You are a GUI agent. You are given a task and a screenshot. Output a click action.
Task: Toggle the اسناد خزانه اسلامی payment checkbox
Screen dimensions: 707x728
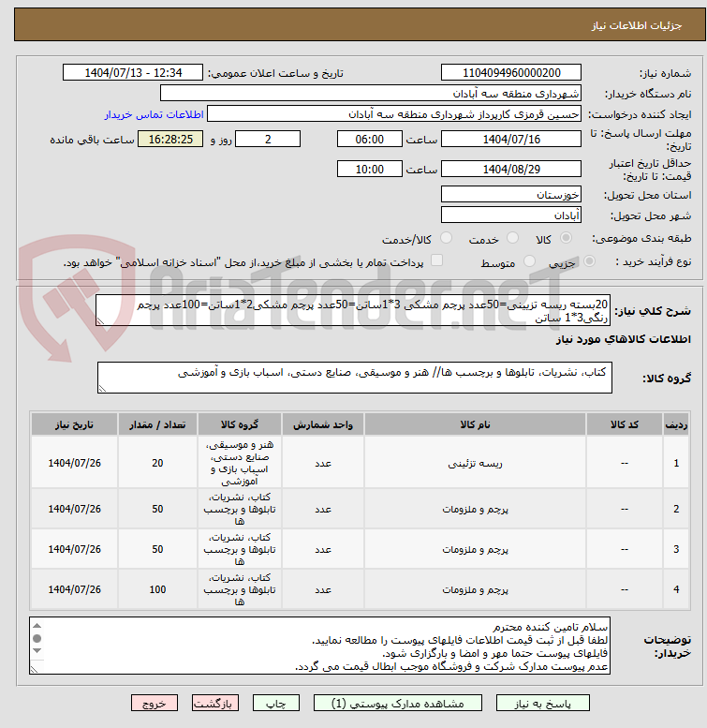click(x=436, y=260)
